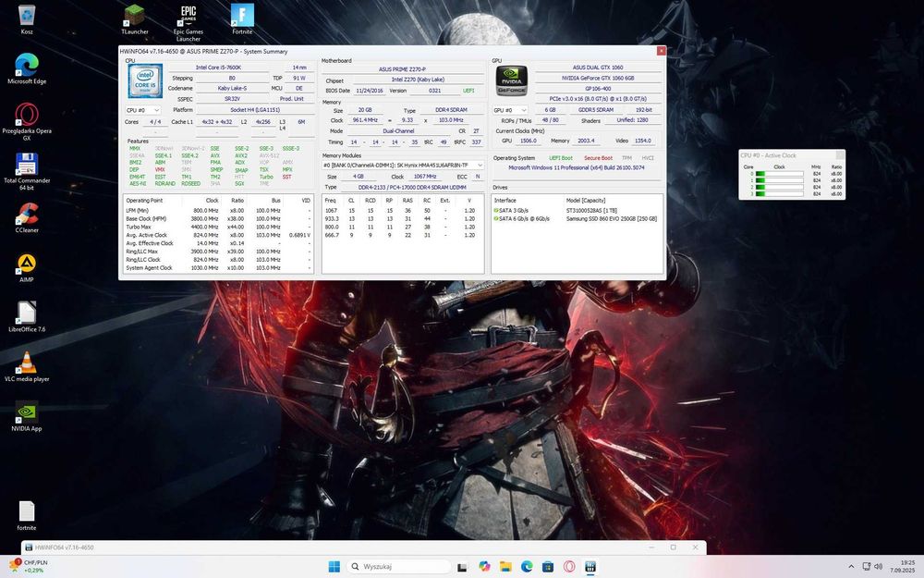Click the 961.4 MHz memory clock value
This screenshot has width=924, height=578.
pos(365,120)
